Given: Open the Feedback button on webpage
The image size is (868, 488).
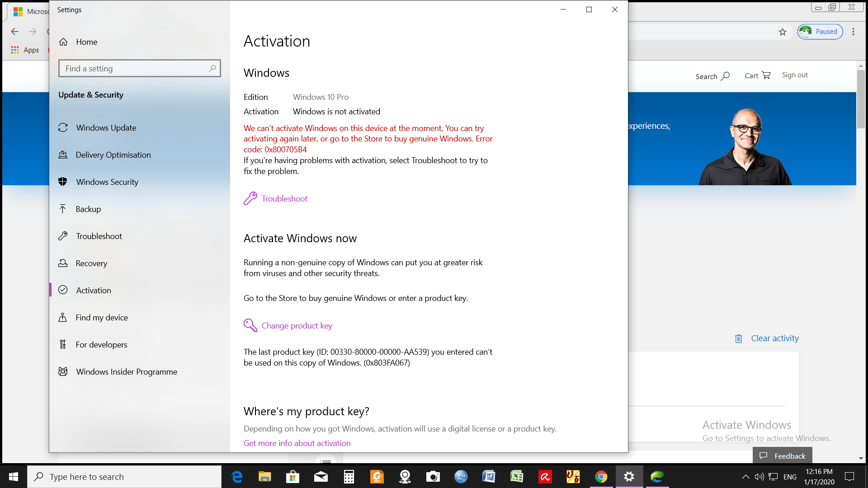Looking at the screenshot, I should click(783, 455).
